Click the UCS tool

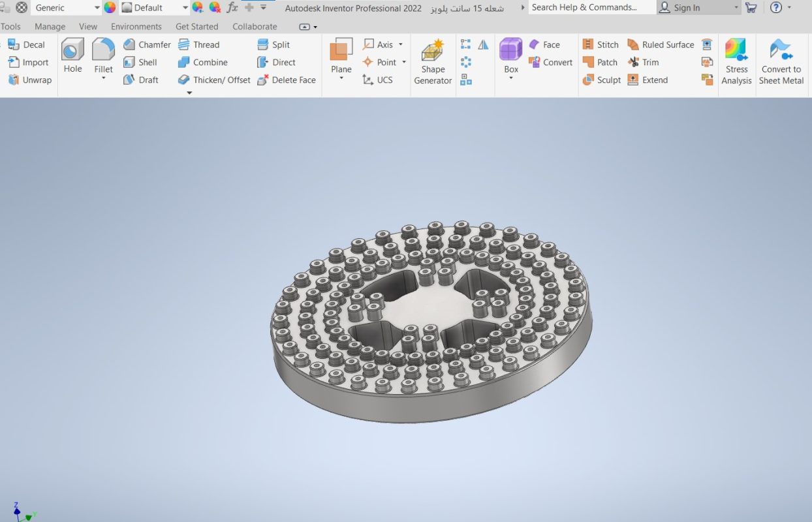pyautogui.click(x=377, y=80)
